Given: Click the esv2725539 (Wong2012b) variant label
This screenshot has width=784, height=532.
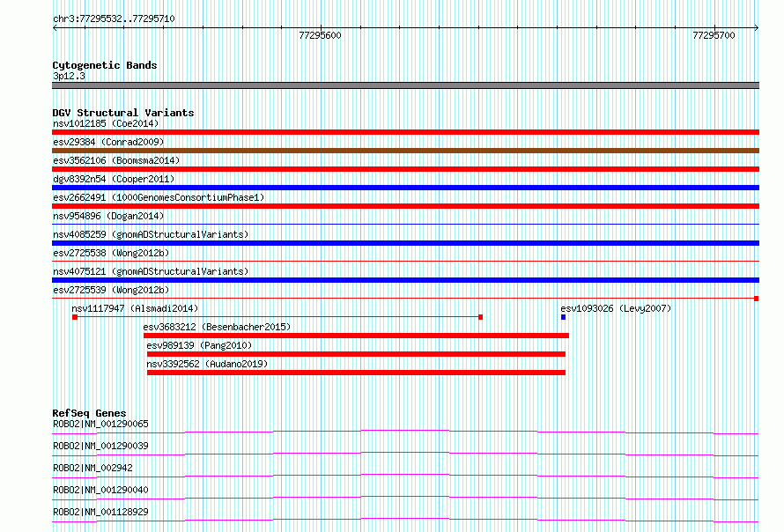Looking at the screenshot, I should click(111, 290).
